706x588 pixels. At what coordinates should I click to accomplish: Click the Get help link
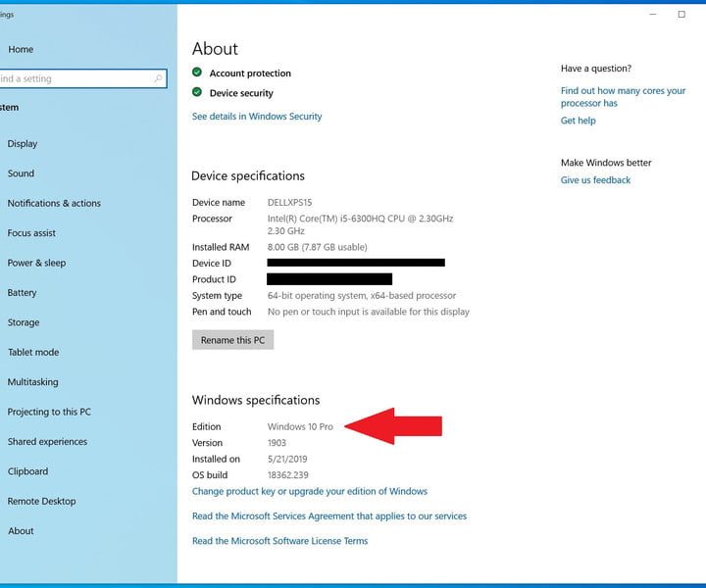click(x=579, y=121)
